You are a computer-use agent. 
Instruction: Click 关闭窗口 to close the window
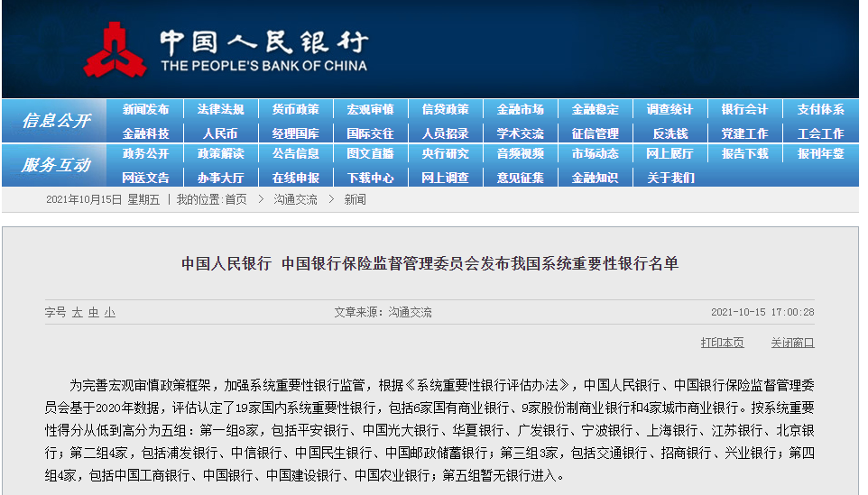click(x=793, y=343)
